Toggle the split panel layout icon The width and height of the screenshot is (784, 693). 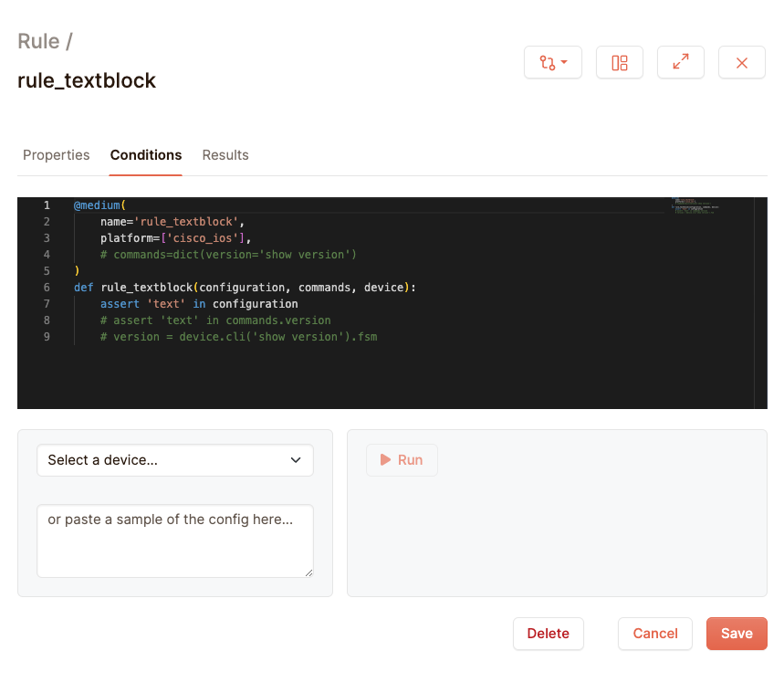(620, 63)
